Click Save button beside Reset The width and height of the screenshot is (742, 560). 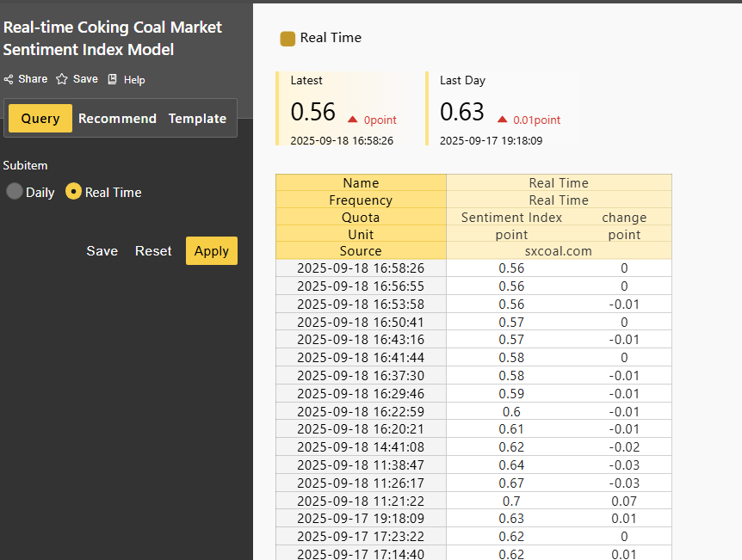tap(102, 251)
